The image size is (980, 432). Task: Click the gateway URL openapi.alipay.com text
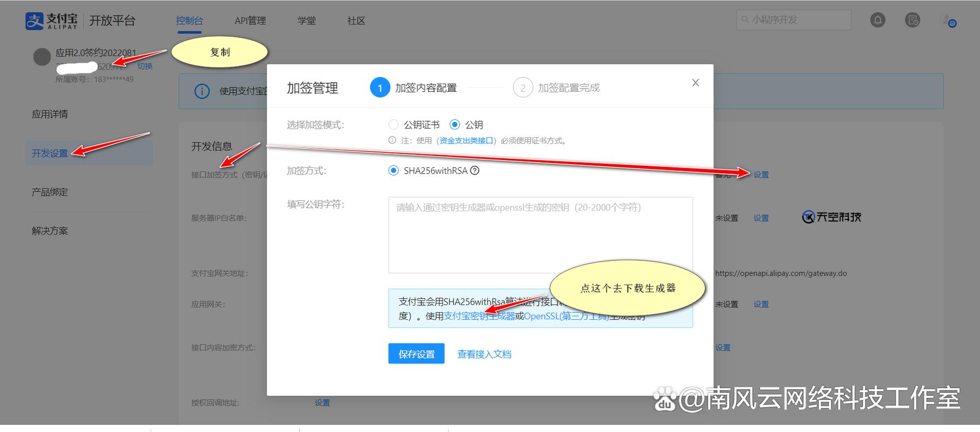pos(781,273)
